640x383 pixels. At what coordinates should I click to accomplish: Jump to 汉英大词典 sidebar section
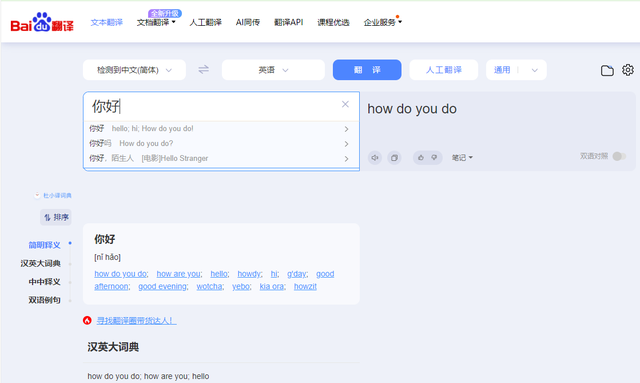tap(40, 263)
